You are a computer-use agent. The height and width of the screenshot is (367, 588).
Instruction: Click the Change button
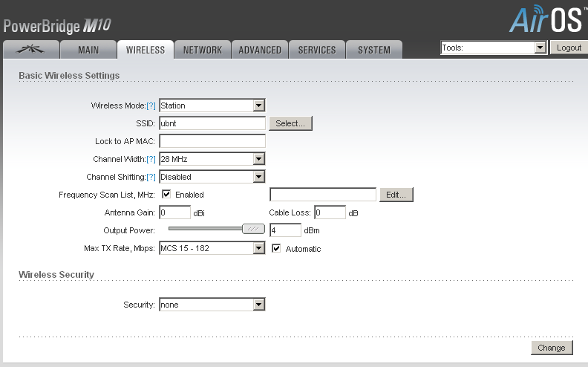point(552,348)
